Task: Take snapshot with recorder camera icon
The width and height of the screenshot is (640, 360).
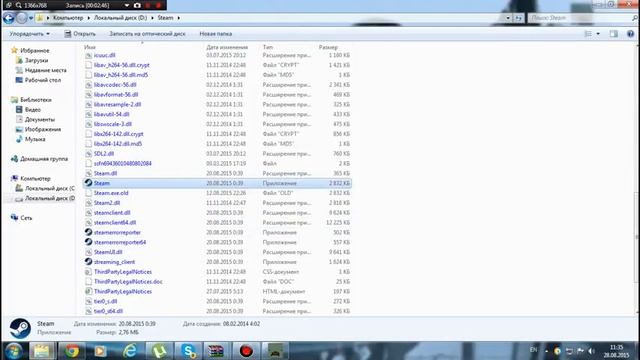Action: click(x=137, y=5)
